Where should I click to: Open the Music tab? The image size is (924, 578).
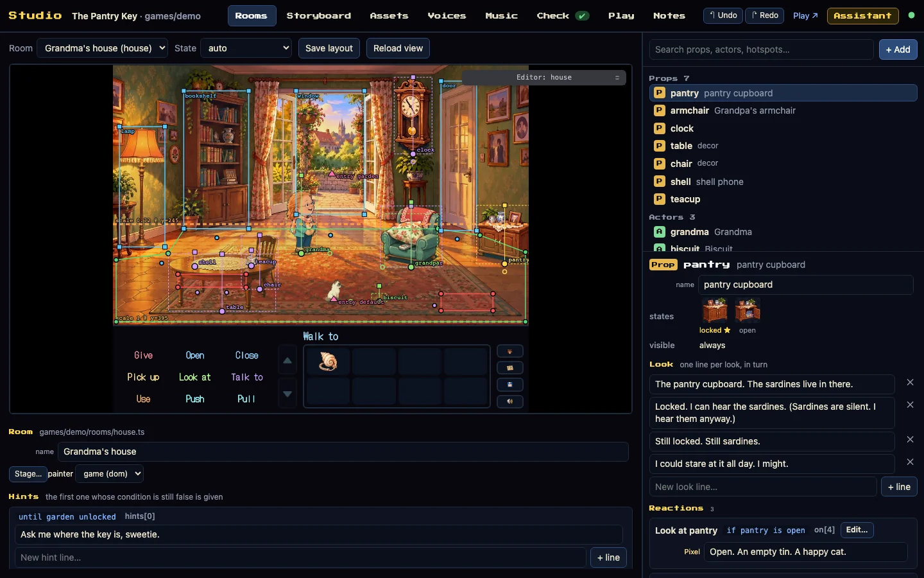pyautogui.click(x=501, y=15)
